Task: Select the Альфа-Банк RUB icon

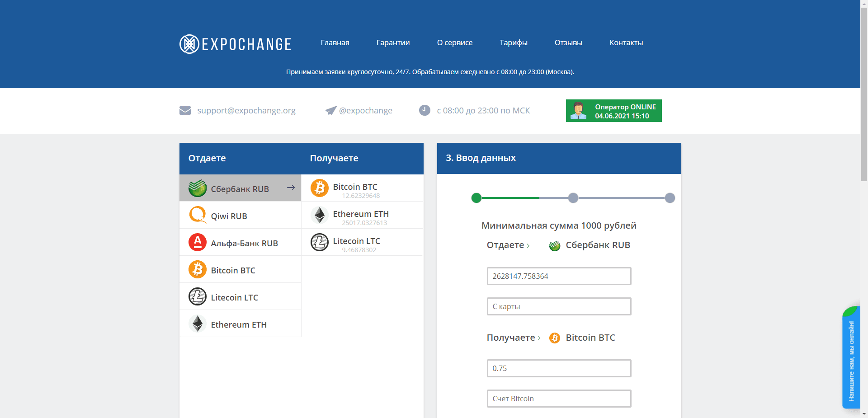Action: click(197, 242)
